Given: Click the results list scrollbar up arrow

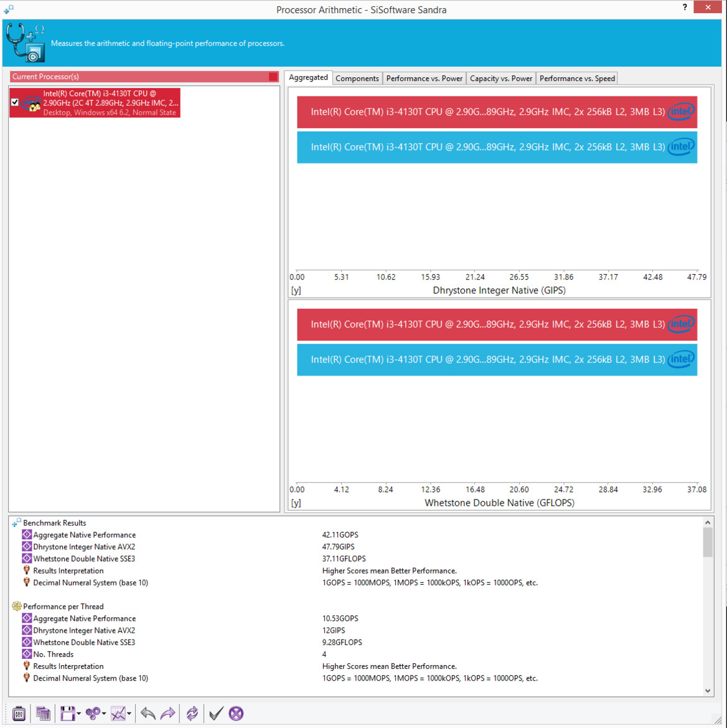Looking at the screenshot, I should (x=708, y=522).
